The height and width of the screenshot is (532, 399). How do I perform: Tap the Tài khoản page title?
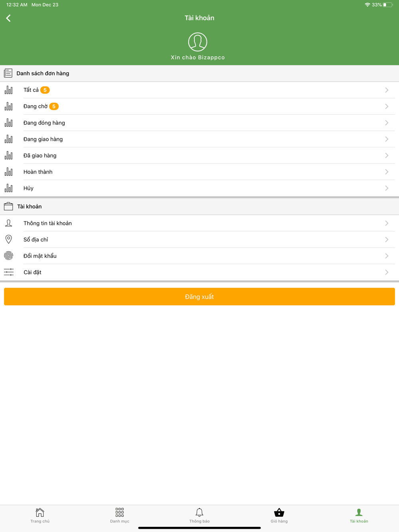pyautogui.click(x=199, y=18)
